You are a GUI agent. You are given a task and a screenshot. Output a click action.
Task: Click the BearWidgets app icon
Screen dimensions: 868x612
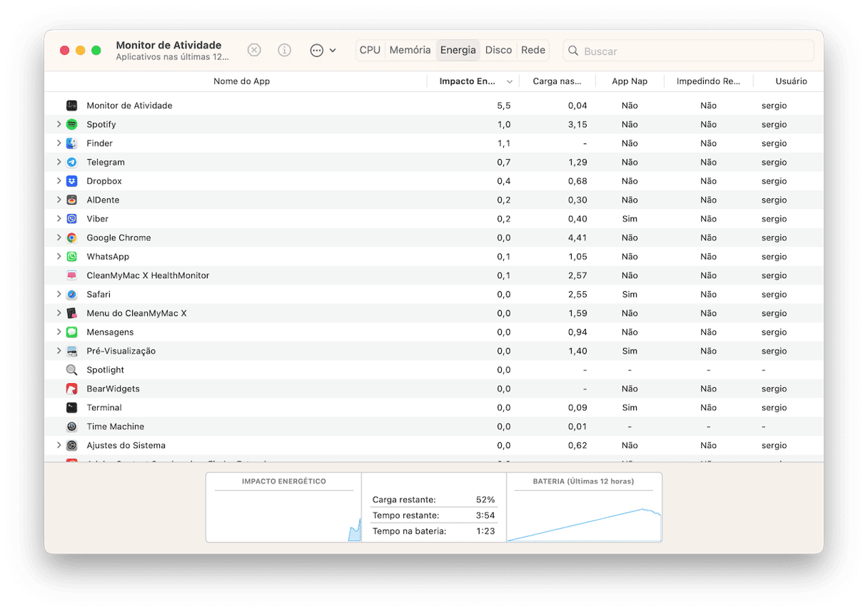pyautogui.click(x=71, y=389)
